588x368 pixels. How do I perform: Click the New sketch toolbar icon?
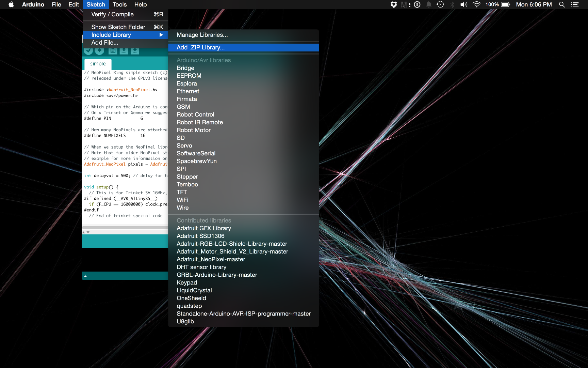tap(113, 51)
